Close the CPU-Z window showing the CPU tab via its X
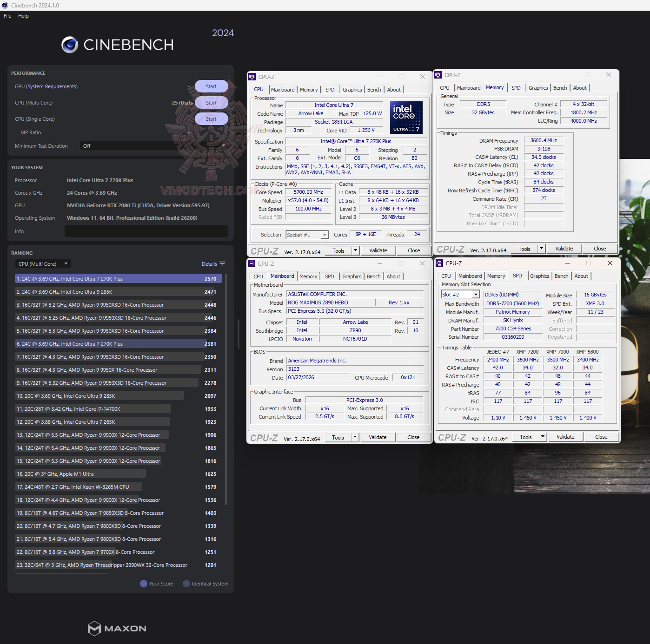Image resolution: width=650 pixels, height=644 pixels. [422, 77]
